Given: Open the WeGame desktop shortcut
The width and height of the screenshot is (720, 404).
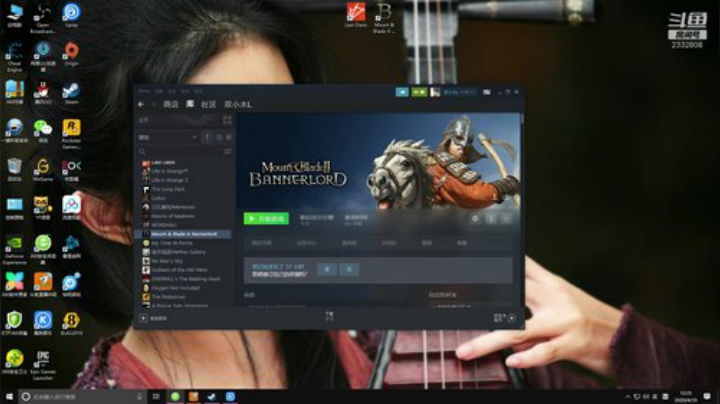Looking at the screenshot, I should [43, 169].
